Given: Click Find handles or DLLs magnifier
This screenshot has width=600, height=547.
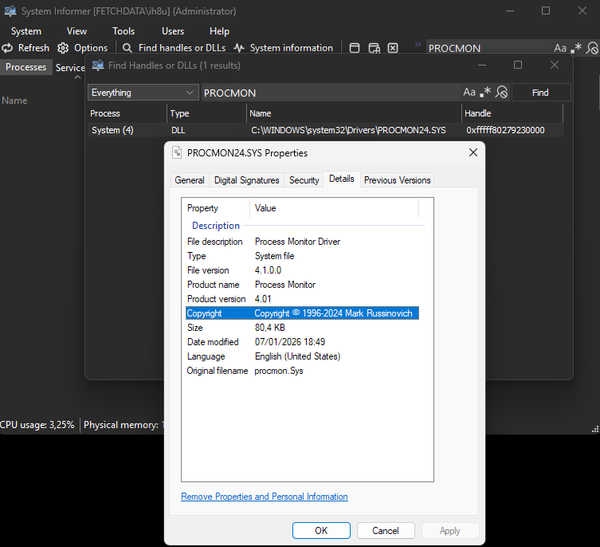Looking at the screenshot, I should tap(127, 48).
